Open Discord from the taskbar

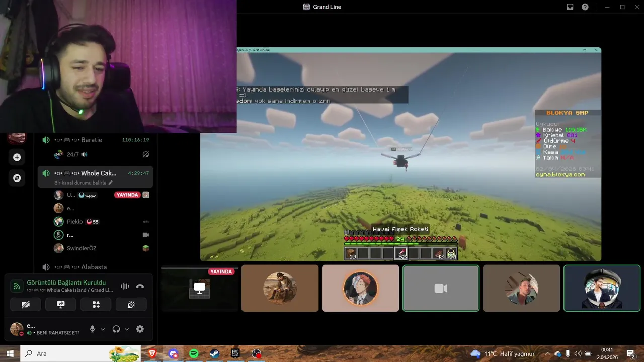[174, 353]
